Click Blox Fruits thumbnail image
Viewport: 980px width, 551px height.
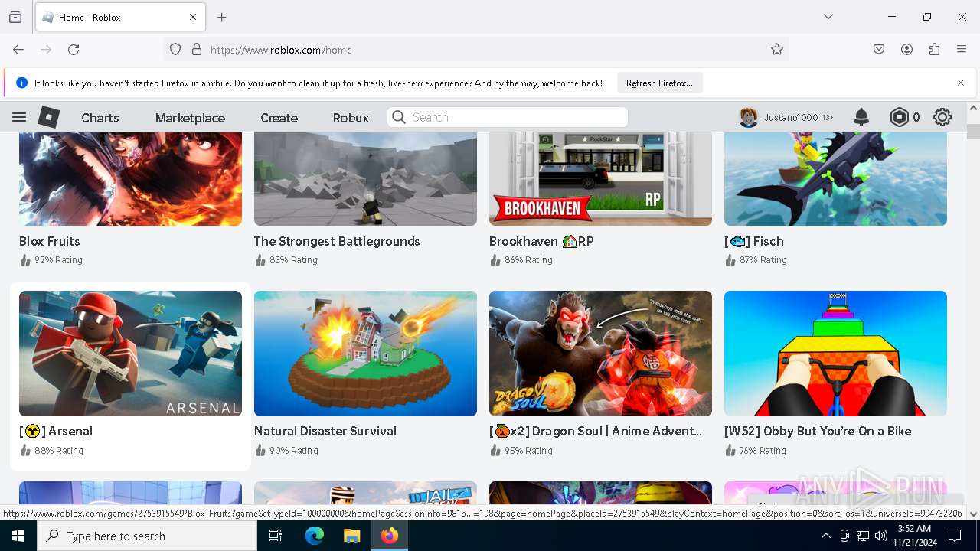tap(130, 179)
